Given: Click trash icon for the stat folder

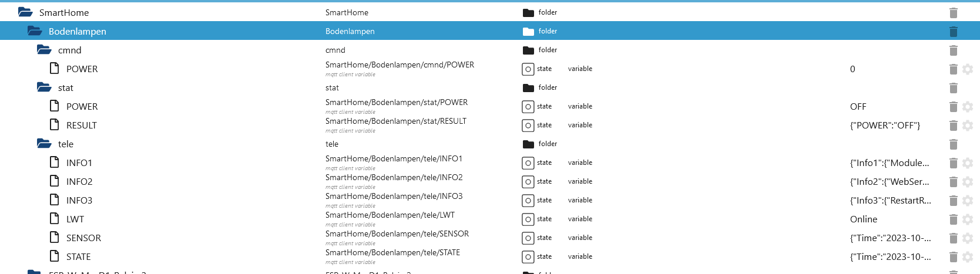Looking at the screenshot, I should (954, 88).
